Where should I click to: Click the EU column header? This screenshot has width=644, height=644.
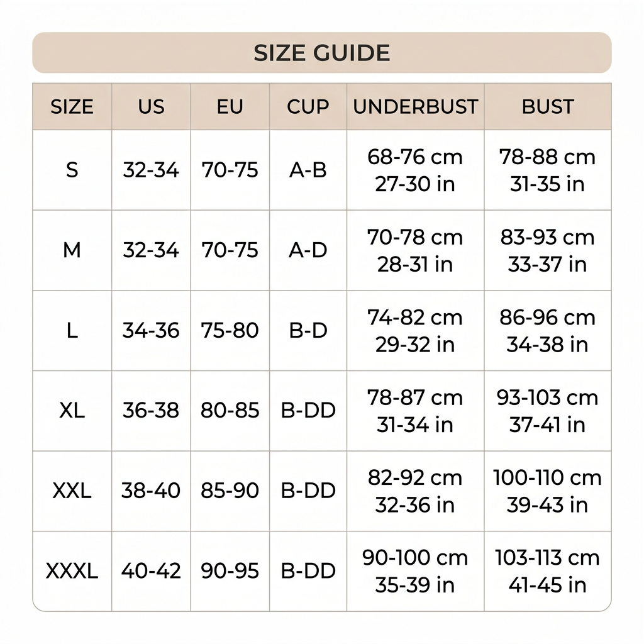pos(230,107)
